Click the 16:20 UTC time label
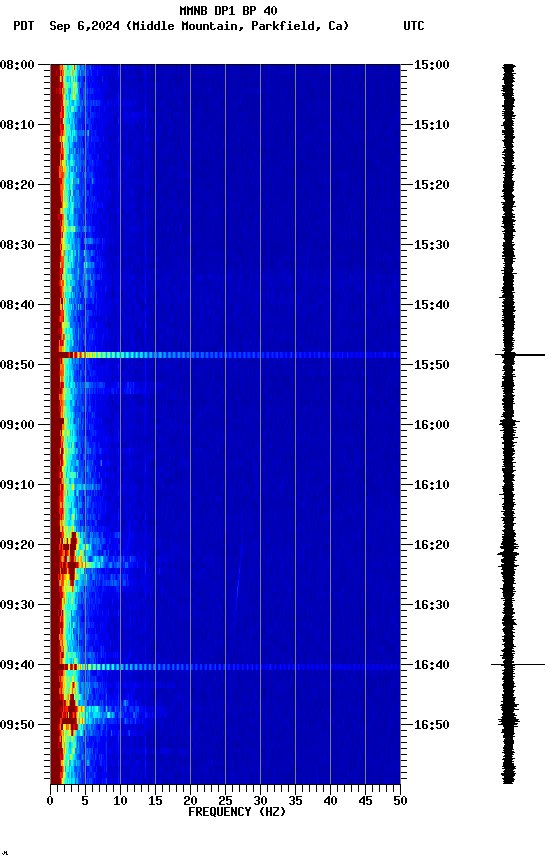This screenshot has width=552, height=864. (x=431, y=545)
